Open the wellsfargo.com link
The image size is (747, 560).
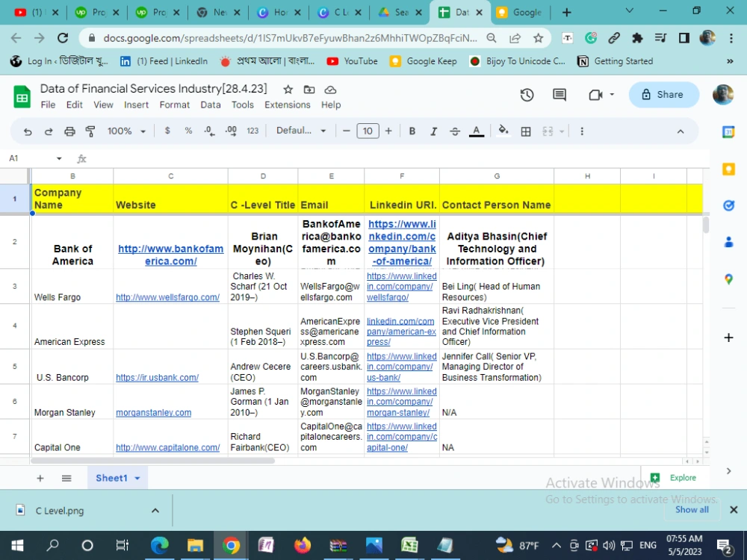pyautogui.click(x=167, y=297)
